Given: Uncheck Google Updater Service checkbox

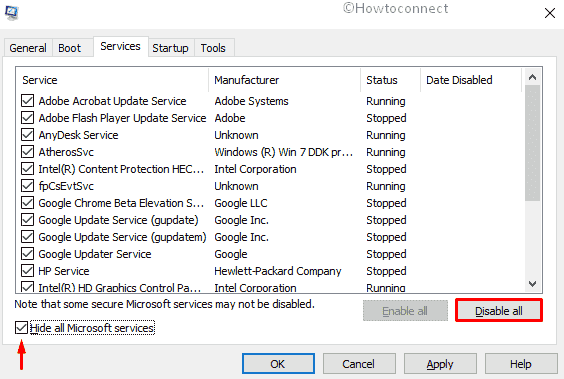Looking at the screenshot, I should [x=27, y=254].
